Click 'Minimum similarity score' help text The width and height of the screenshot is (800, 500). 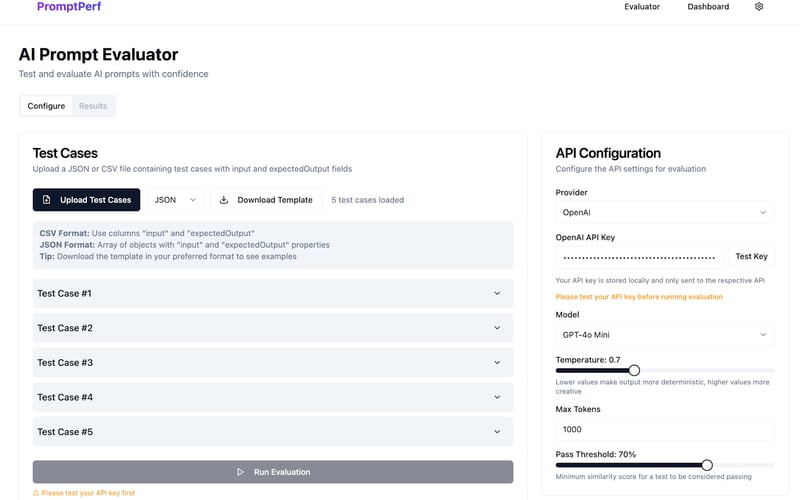tap(654, 477)
